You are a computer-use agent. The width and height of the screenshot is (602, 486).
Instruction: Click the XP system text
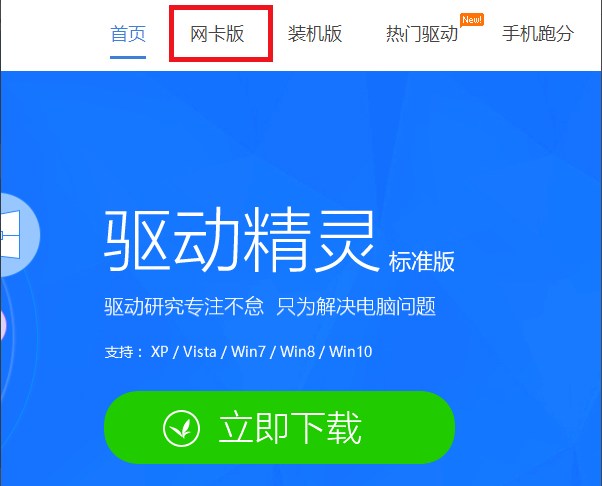click(160, 352)
